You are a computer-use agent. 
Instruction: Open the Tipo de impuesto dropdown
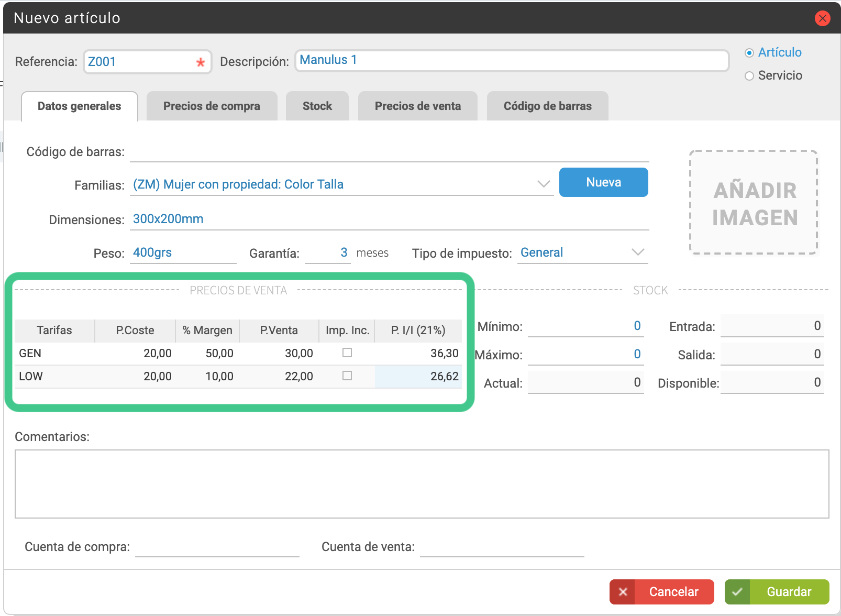point(637,252)
